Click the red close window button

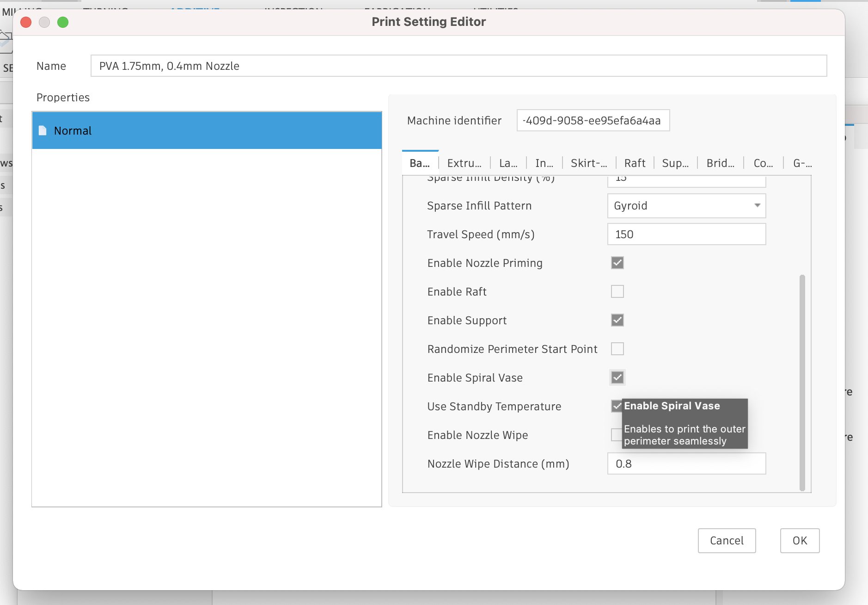[x=26, y=22]
